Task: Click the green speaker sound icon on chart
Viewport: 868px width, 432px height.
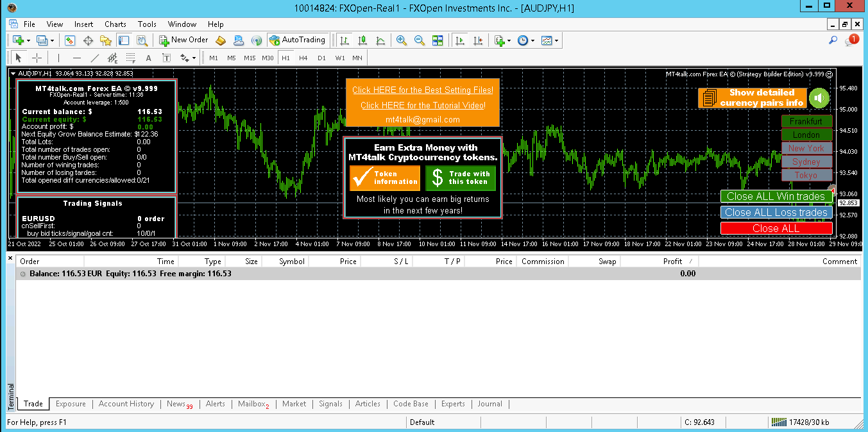Action: pos(819,98)
